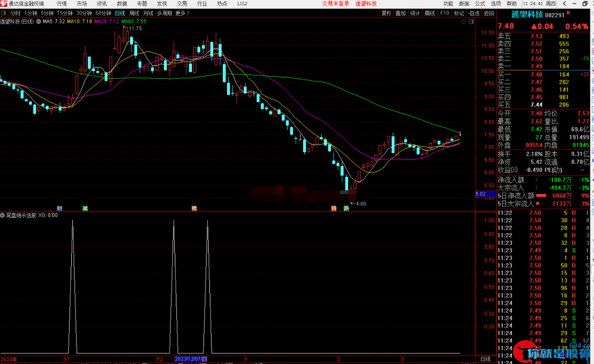The image size is (594, 364).
Task: Click the orange 榜 event marker
Action: click(x=194, y=208)
